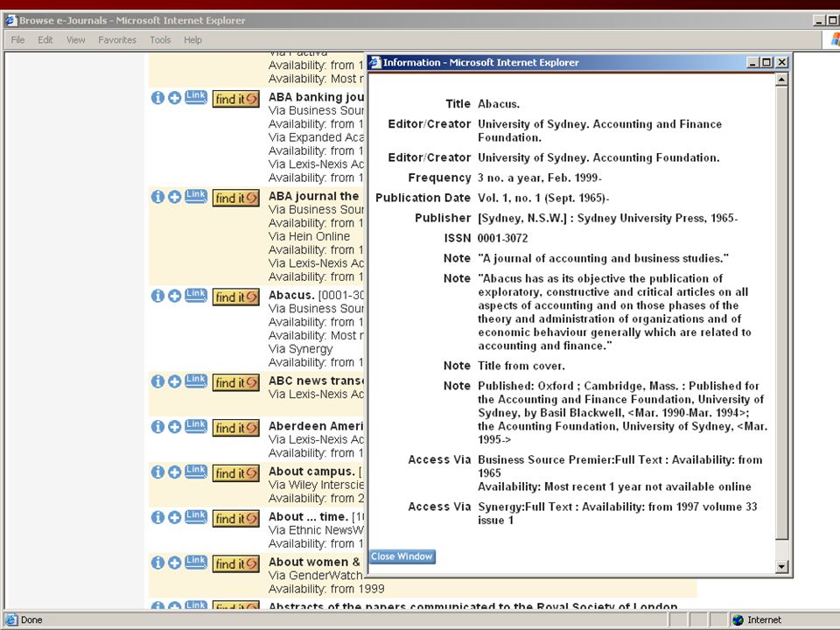Click Link icon for ABC news transcripts
840x630 pixels.
[196, 381]
